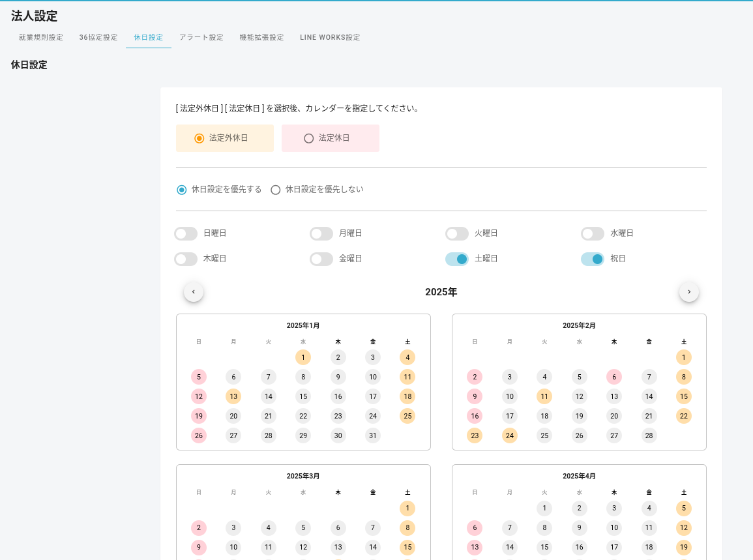Disable the 祝日 switch
This screenshot has height=560, width=753.
point(592,259)
